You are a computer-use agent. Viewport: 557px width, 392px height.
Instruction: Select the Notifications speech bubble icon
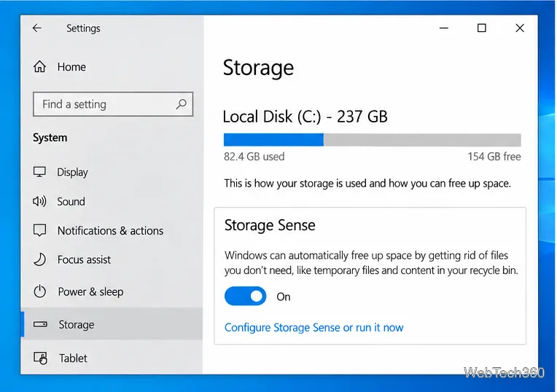click(39, 230)
